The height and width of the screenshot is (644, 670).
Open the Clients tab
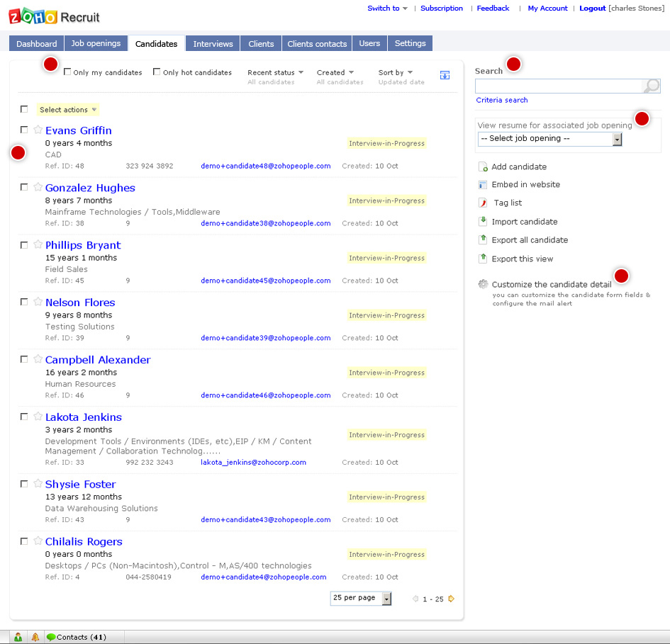261,43
